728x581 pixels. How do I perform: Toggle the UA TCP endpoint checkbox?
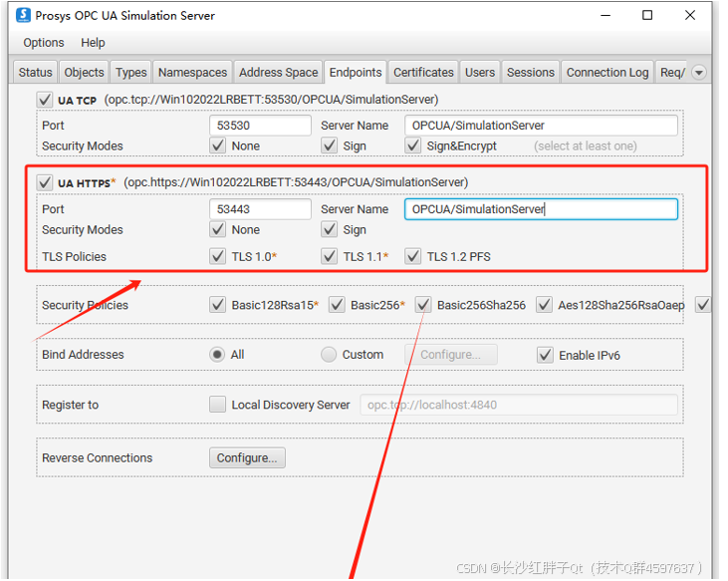(45, 100)
